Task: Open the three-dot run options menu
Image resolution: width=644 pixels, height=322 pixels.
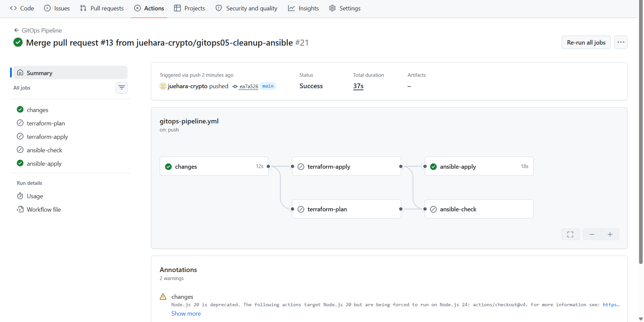Action: [x=621, y=43]
